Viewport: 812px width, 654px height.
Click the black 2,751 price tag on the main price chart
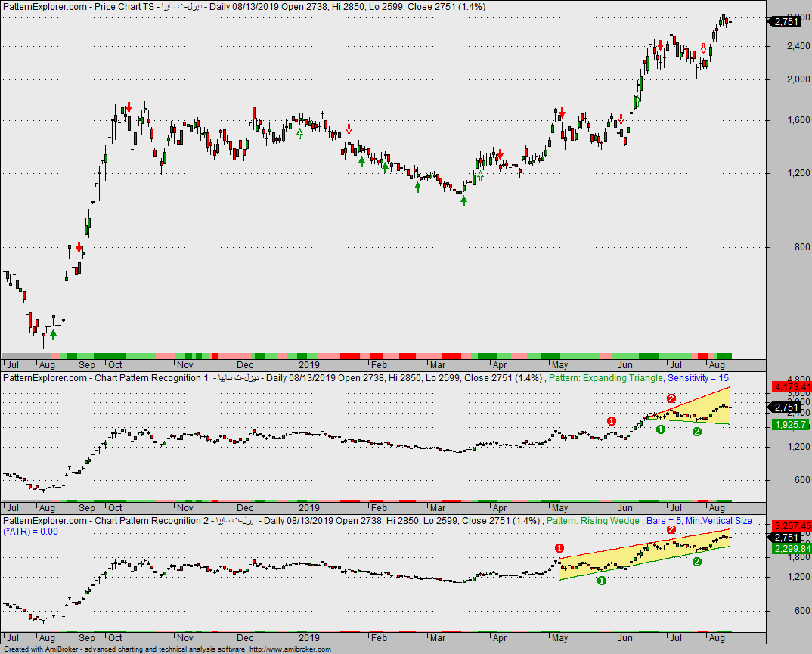pos(786,21)
